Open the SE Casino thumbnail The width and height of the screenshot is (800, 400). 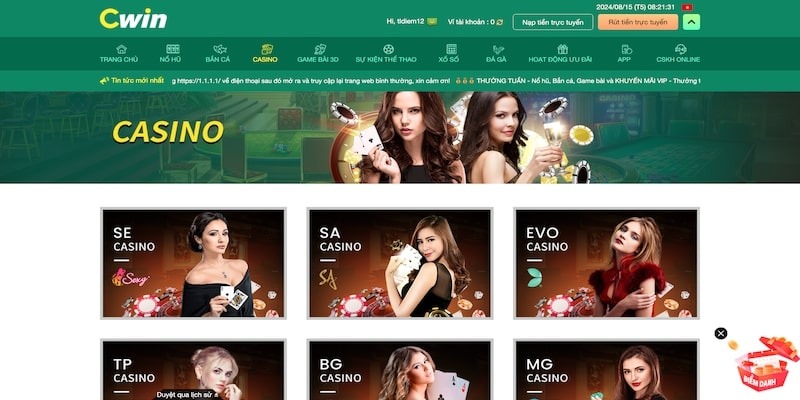(193, 263)
